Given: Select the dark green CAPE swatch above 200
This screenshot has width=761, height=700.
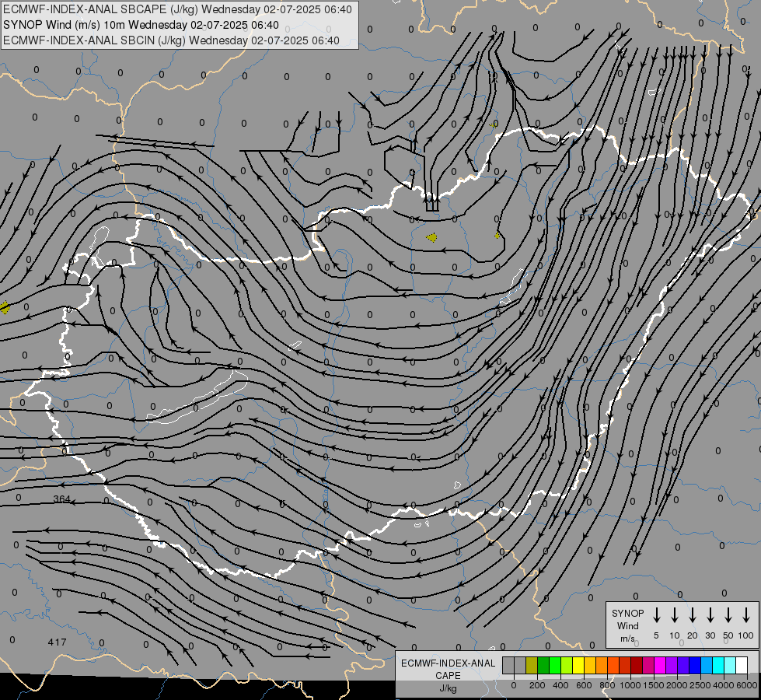Looking at the screenshot, I should 543,665.
